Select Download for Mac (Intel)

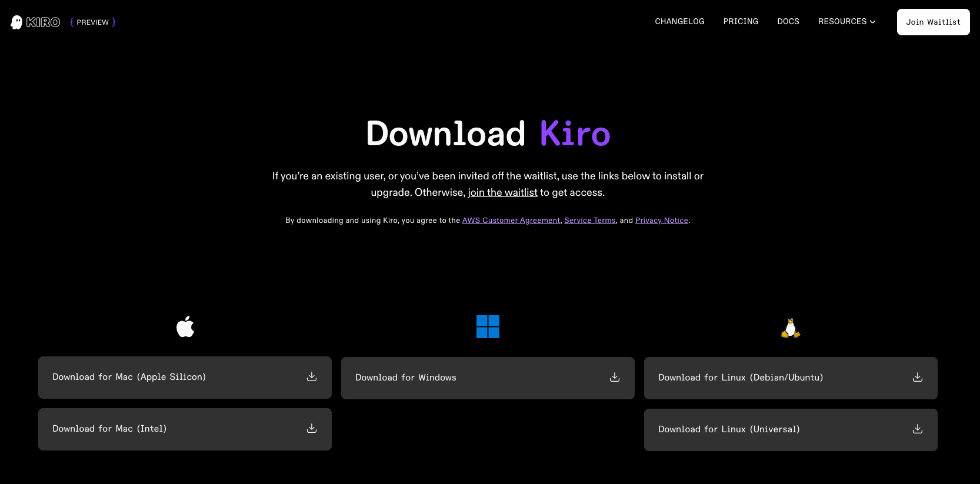[185, 429]
